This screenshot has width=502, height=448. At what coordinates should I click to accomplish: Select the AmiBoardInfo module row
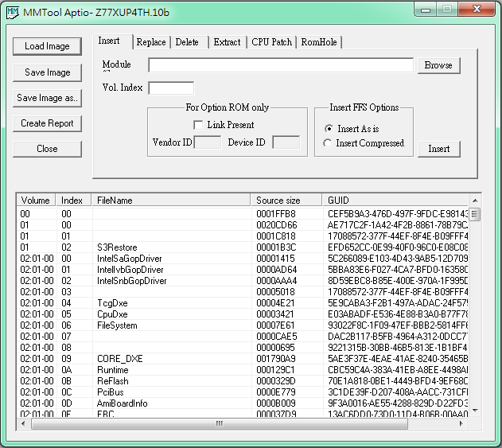tap(242, 403)
